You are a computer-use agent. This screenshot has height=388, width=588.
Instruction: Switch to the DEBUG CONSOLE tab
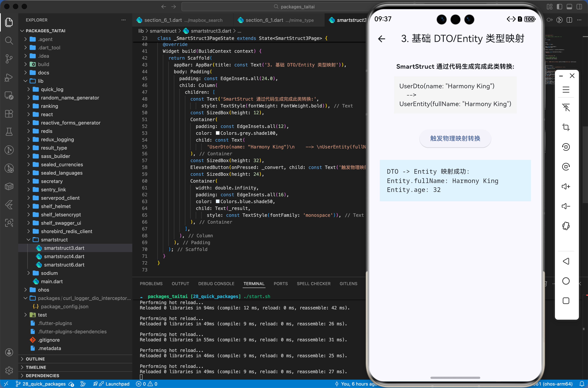pyautogui.click(x=216, y=284)
